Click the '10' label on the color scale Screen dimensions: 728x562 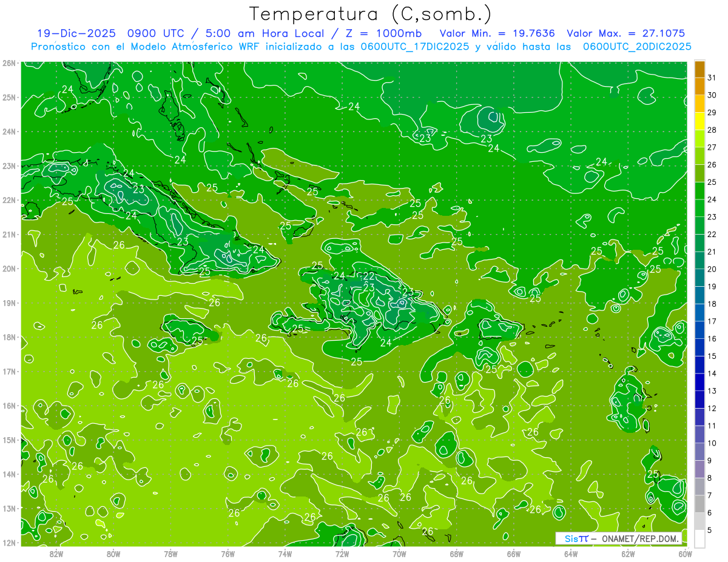click(712, 443)
